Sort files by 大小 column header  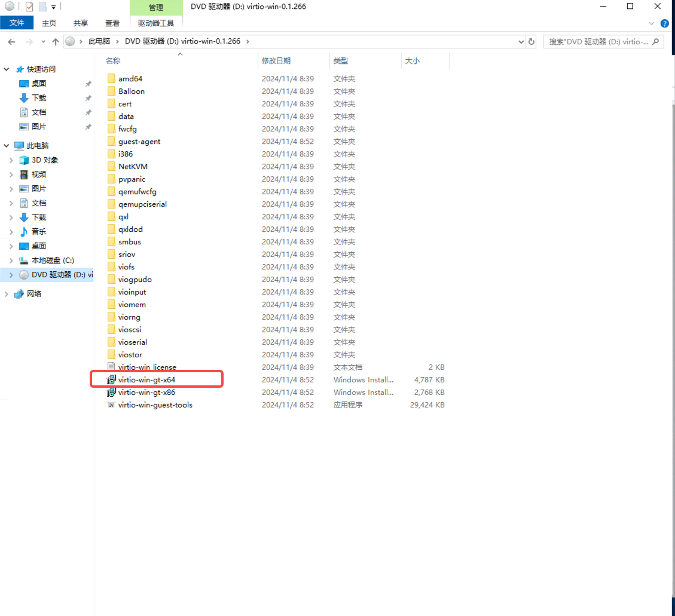click(x=413, y=61)
